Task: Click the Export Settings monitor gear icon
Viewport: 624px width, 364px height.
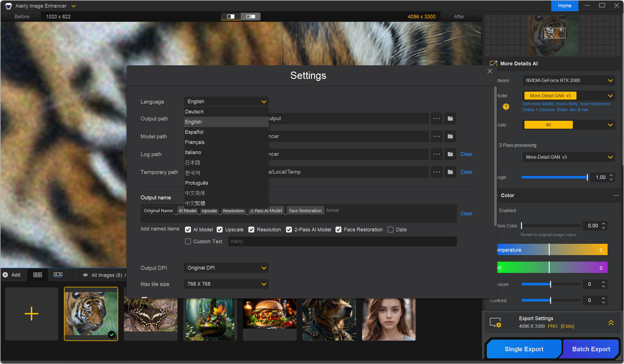Action: 495,322
